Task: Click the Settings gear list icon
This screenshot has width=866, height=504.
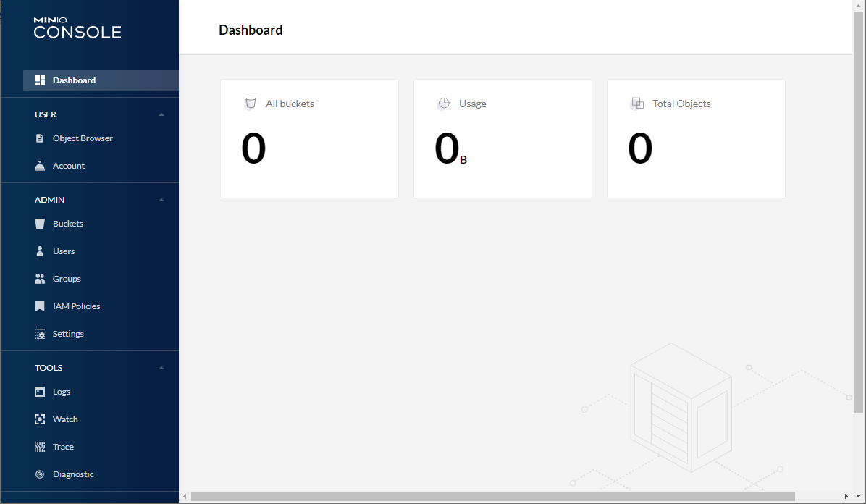Action: click(x=40, y=334)
